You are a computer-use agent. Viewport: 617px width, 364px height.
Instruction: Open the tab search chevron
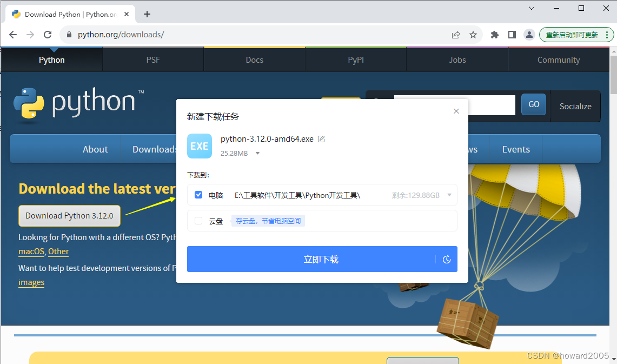[532, 8]
